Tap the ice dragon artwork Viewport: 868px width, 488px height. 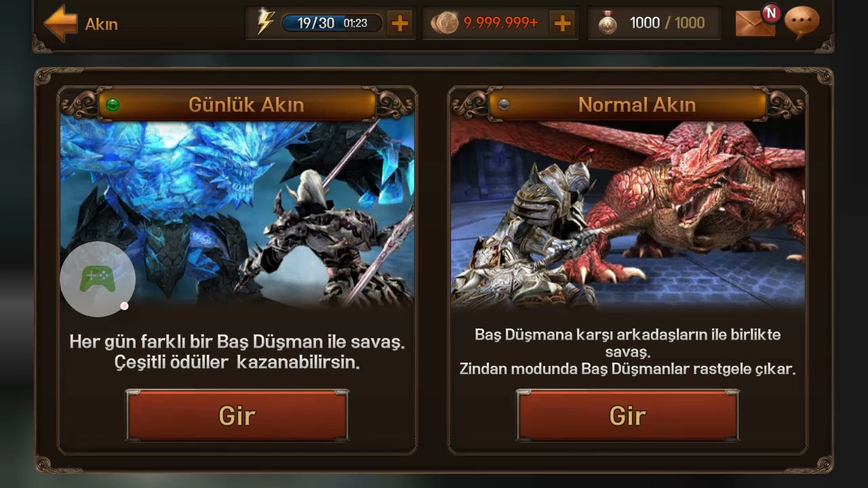(237, 214)
